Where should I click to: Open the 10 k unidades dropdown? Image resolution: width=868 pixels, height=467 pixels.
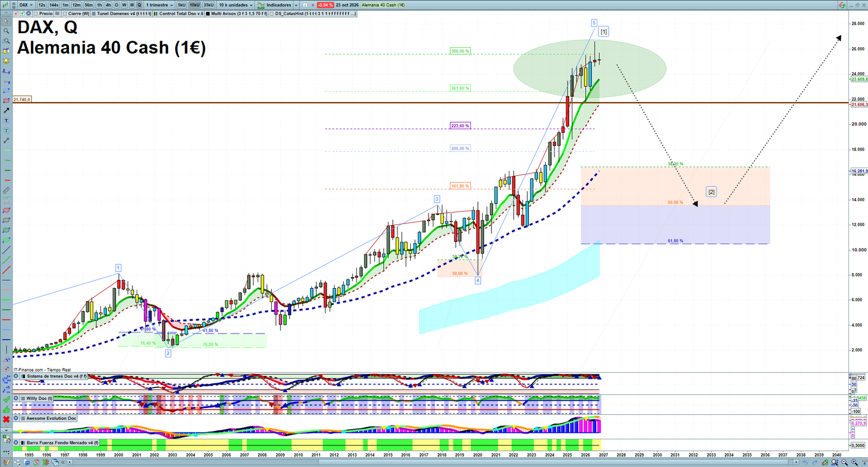tap(236, 5)
